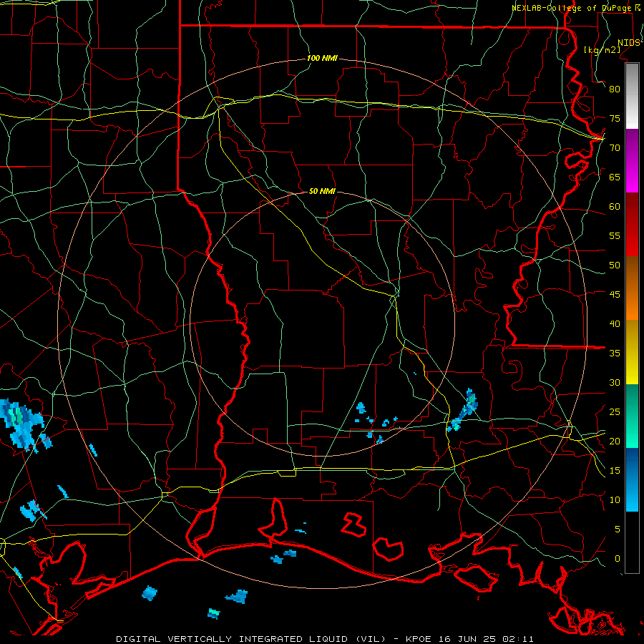Screen dimensions: 644x644
Task: Click the magenta segment of the color bar
Action: [632, 161]
